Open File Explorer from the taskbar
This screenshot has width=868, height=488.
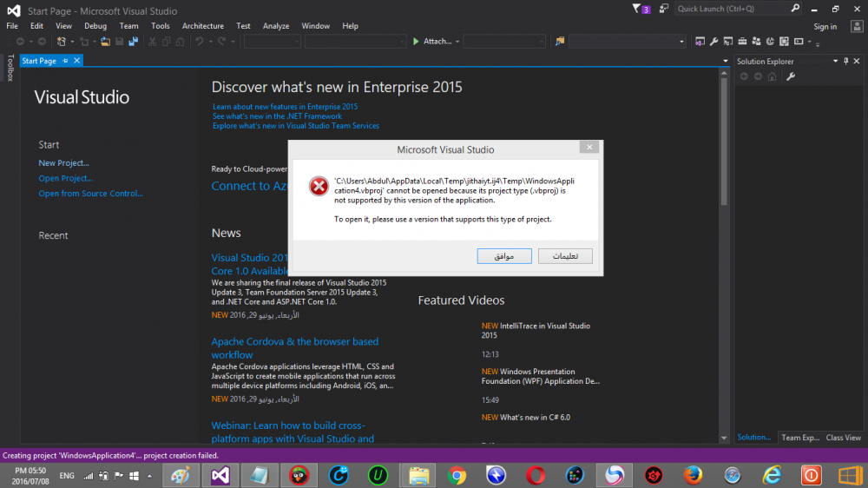[418, 475]
